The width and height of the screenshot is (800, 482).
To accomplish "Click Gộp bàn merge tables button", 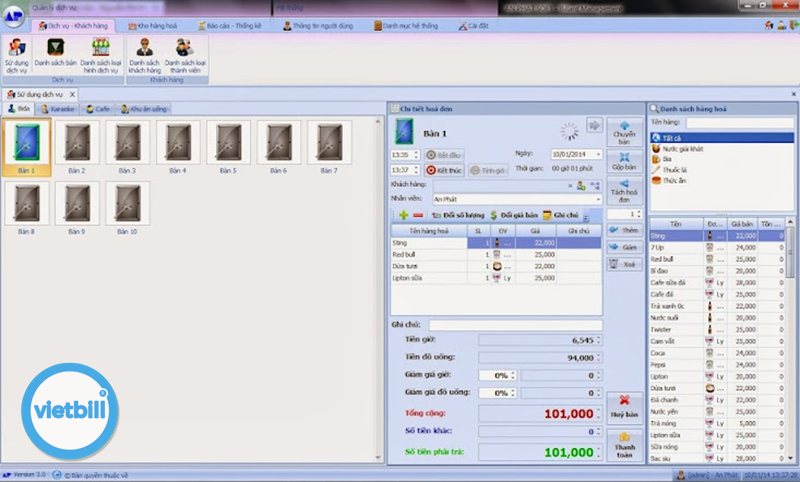I will pos(625,161).
